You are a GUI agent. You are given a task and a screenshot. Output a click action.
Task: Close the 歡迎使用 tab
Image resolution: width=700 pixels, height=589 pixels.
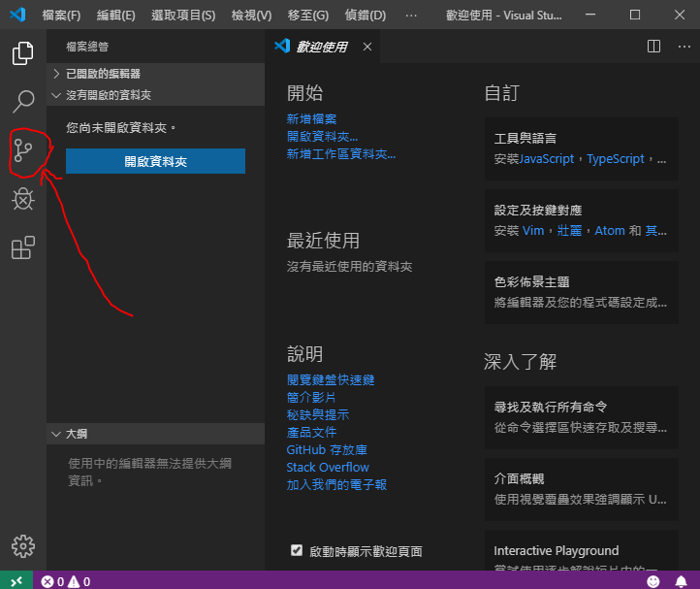click(x=366, y=47)
